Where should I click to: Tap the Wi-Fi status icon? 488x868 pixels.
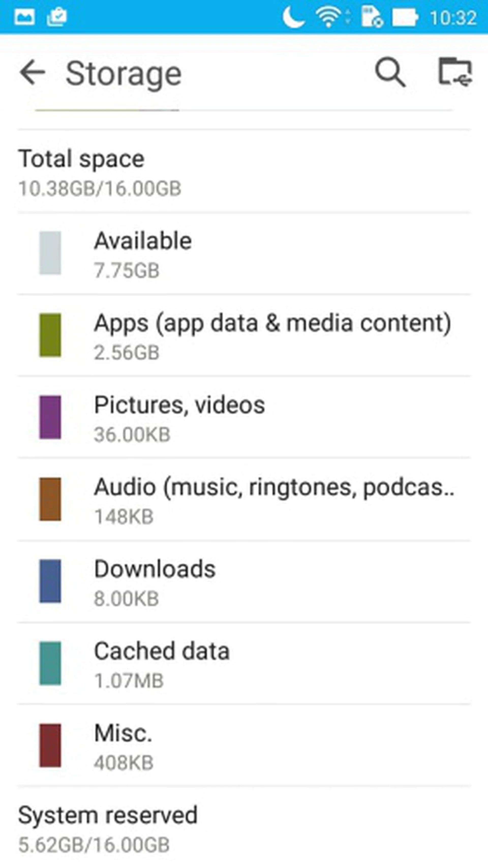tap(328, 17)
